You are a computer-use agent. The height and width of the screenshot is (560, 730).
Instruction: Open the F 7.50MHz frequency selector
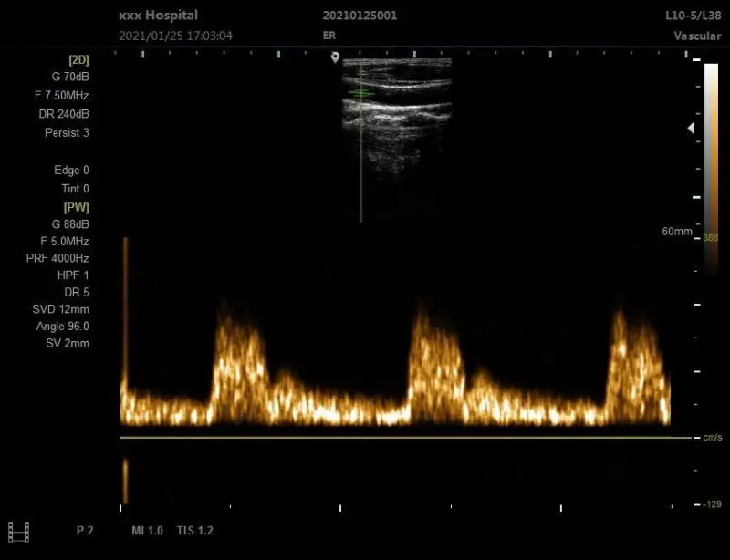64,94
